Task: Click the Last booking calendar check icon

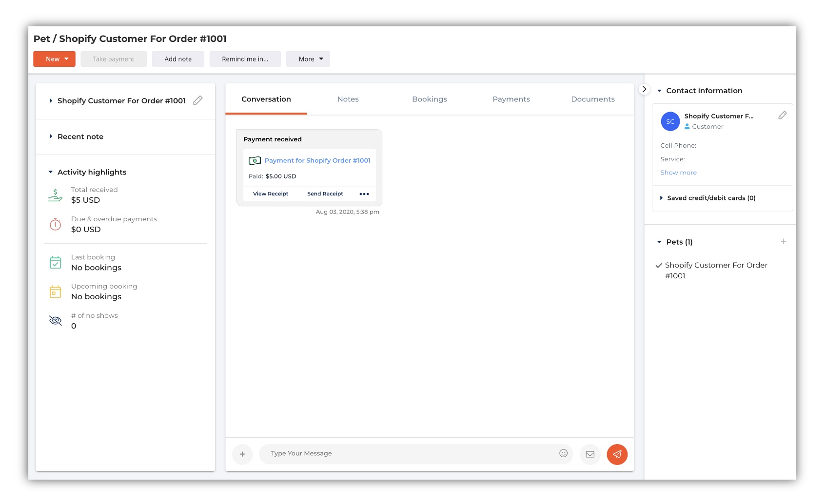Action: (x=56, y=263)
